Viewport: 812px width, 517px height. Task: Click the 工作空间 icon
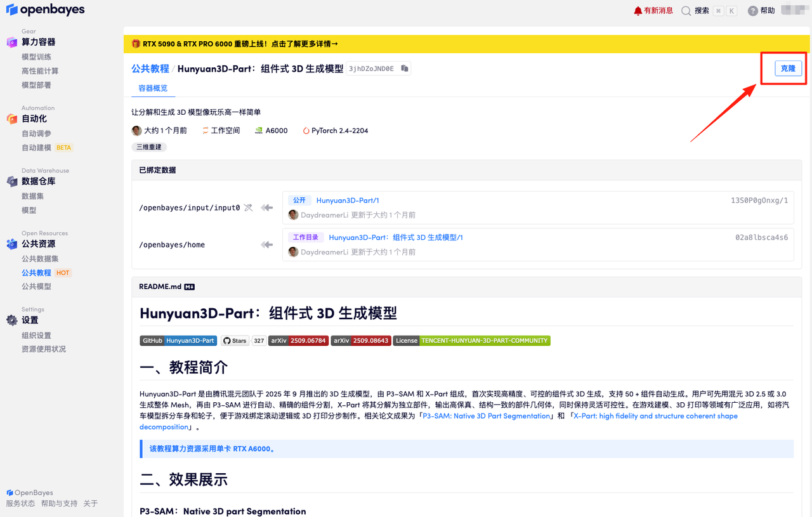coord(206,131)
